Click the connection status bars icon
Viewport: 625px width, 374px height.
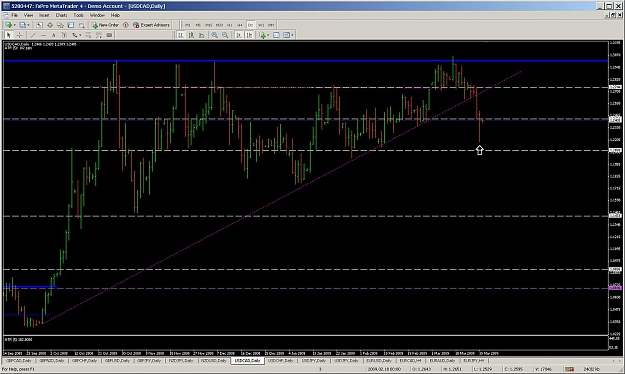[x=570, y=369]
